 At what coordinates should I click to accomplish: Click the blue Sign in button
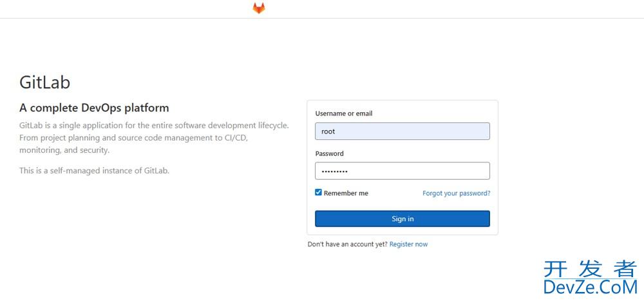point(402,218)
